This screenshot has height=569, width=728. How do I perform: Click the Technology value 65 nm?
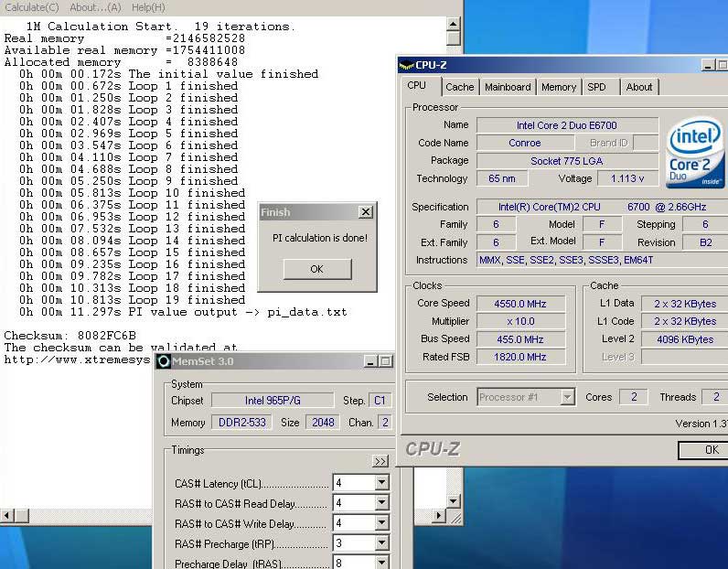[x=502, y=178]
